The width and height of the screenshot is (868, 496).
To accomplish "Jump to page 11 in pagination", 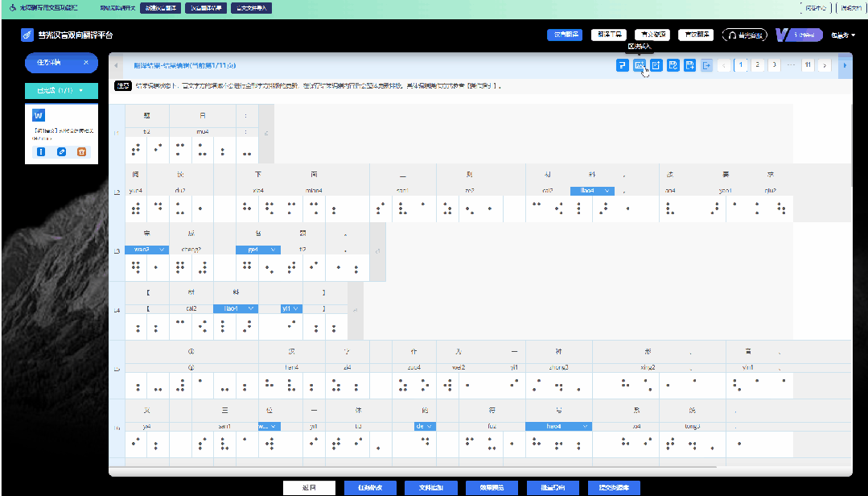I will click(808, 65).
